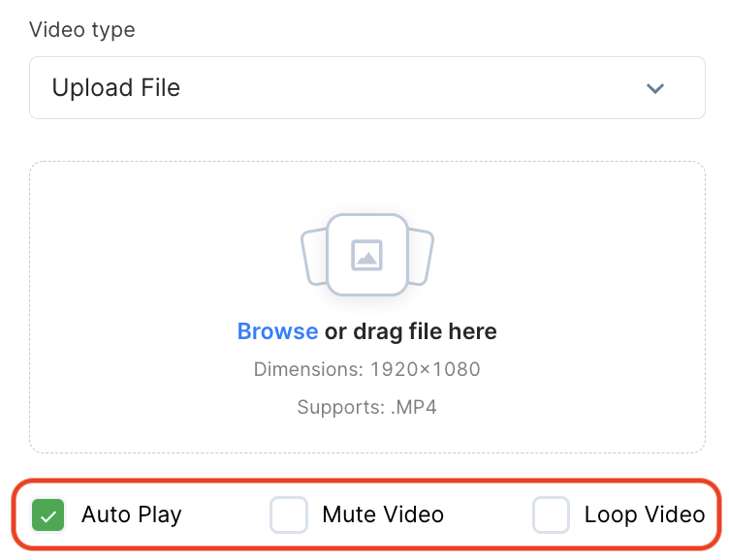The height and width of the screenshot is (560, 729).
Task: Click the chevron arrow in the Upload File field
Action: coord(655,88)
